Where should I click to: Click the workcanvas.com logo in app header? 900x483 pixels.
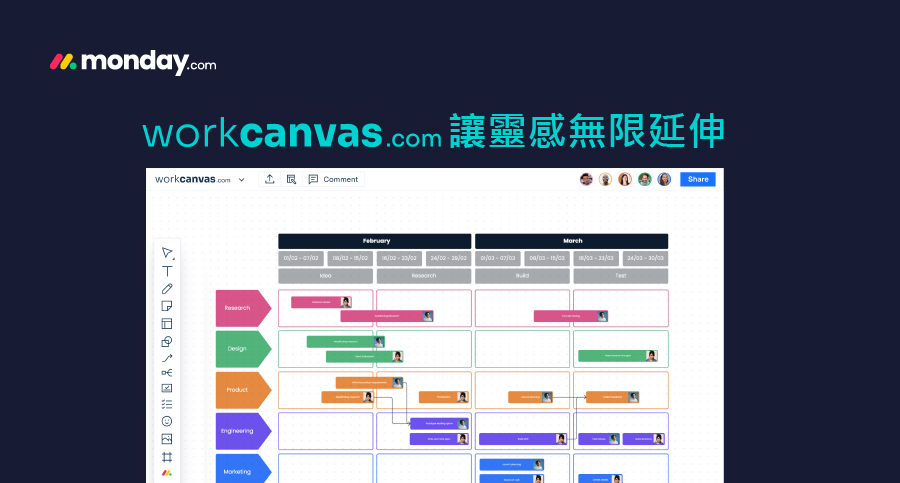point(193,179)
